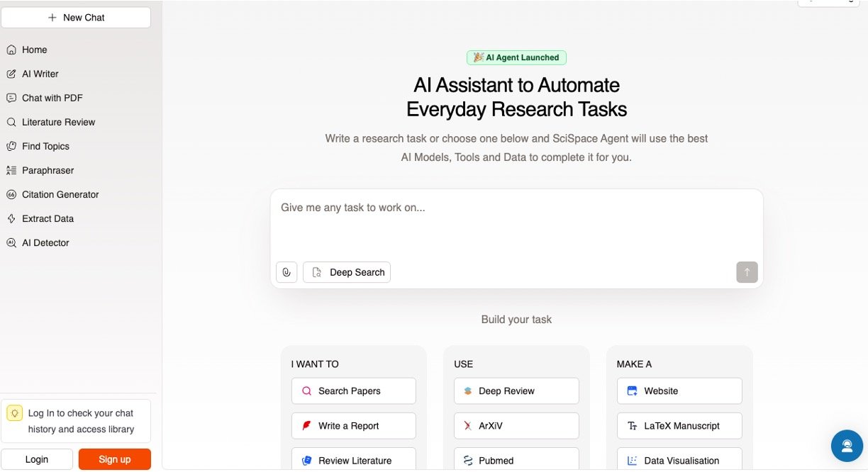
Task: Open the support chat bubble icon
Action: point(847,445)
